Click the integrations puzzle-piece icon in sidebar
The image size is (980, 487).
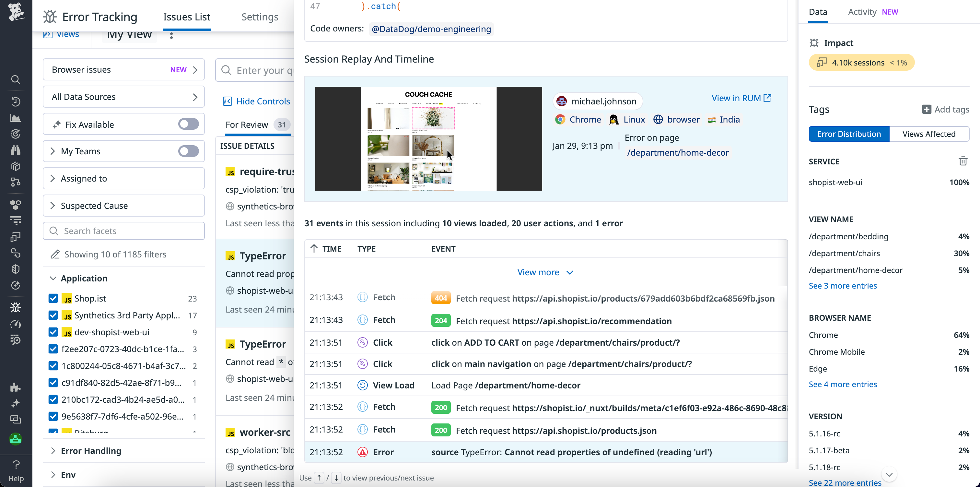(x=15, y=387)
